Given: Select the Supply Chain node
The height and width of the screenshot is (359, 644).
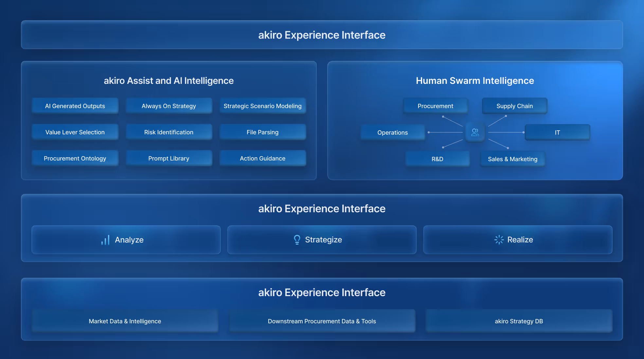Looking at the screenshot, I should [x=514, y=106].
